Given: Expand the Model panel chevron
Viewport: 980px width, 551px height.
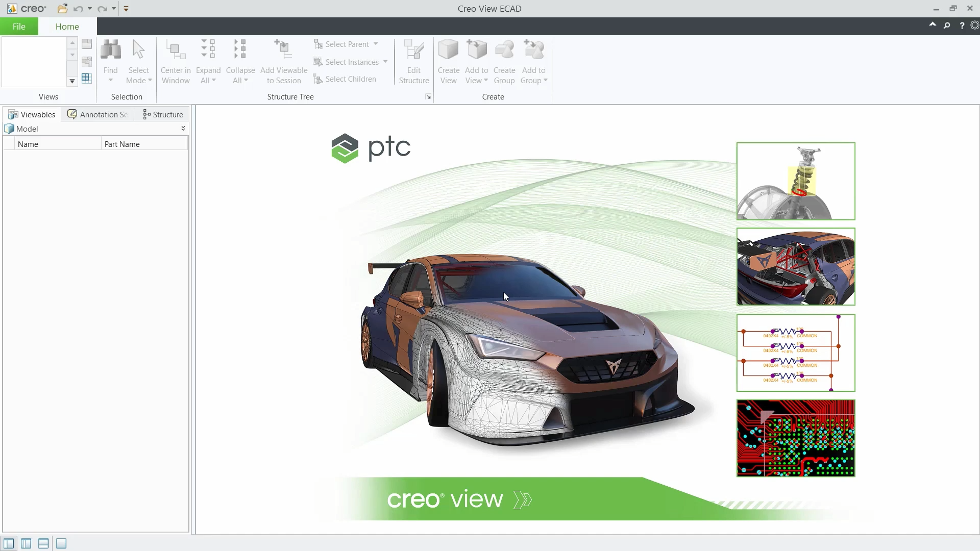Looking at the screenshot, I should coord(183,128).
